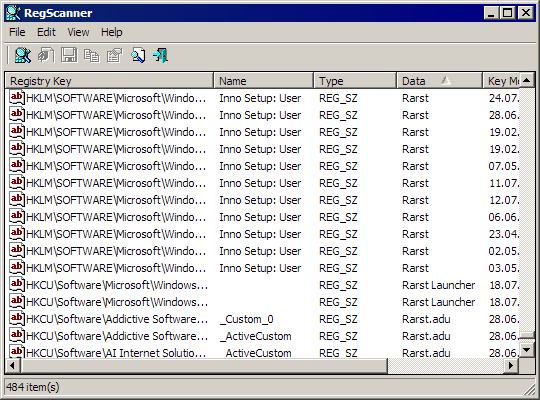Click the ab icon of row dated 23.04
This screenshot has width=540, height=400.
point(17,234)
